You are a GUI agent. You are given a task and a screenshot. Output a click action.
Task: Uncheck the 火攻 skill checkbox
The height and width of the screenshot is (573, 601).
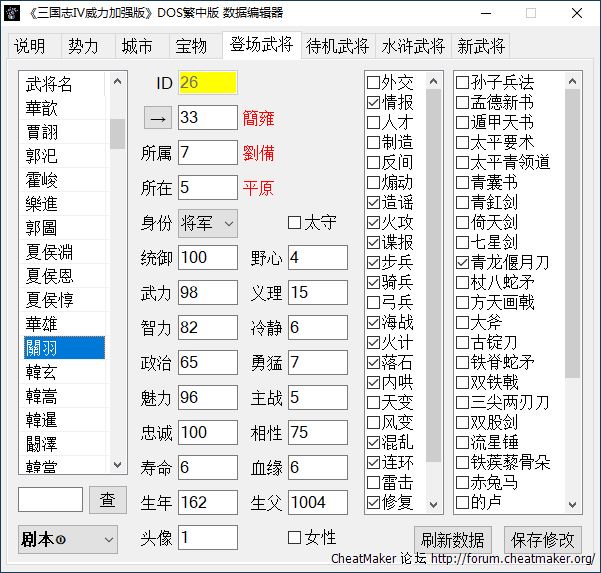374,222
